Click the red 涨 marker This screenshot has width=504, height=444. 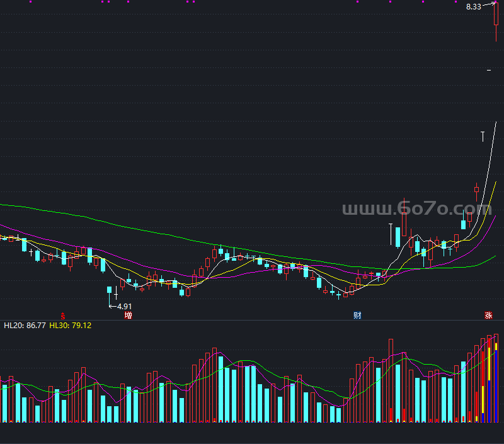488,315
